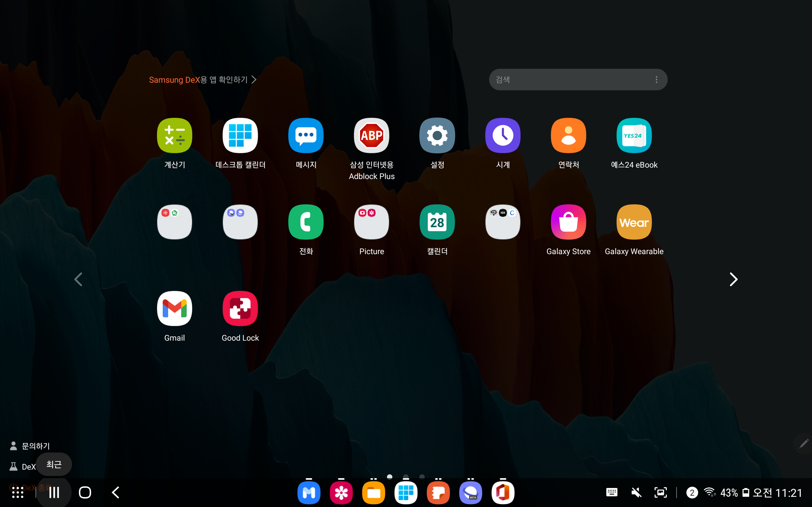The image size is (812, 507).
Task: Launch Galaxy Wearable app
Action: point(634,222)
